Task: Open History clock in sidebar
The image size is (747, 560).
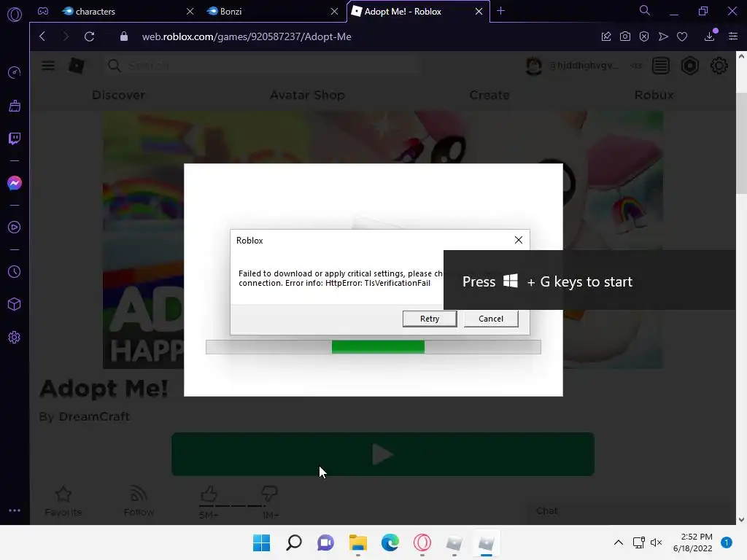Action: [15, 271]
